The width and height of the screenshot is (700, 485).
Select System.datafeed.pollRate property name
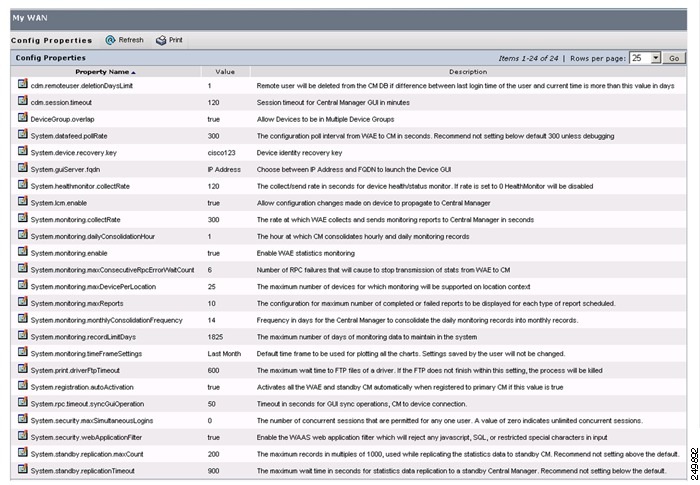[x=69, y=136]
